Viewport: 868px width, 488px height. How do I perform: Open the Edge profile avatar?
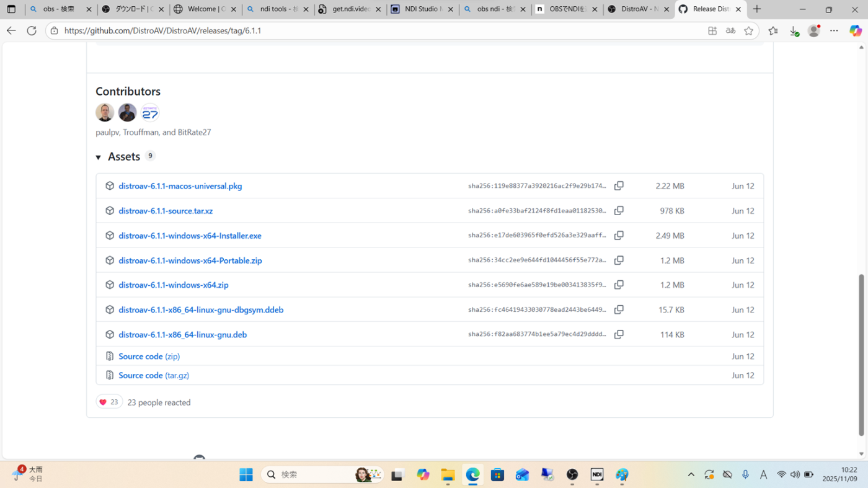pos(814,30)
